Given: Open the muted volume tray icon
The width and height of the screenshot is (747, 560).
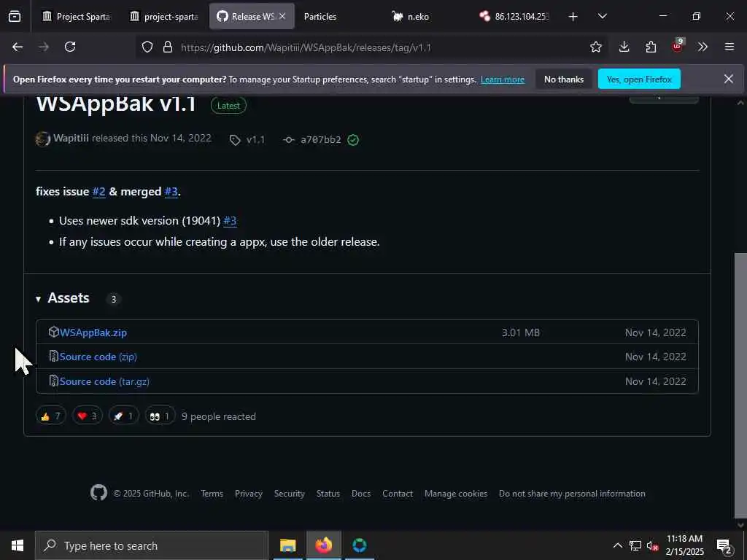Looking at the screenshot, I should click(652, 545).
